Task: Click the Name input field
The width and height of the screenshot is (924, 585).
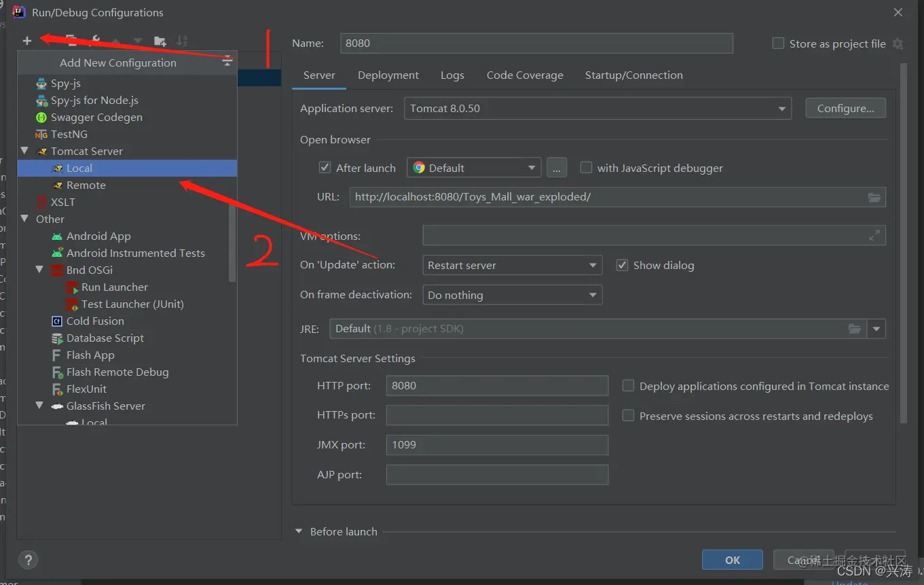Action: click(537, 43)
